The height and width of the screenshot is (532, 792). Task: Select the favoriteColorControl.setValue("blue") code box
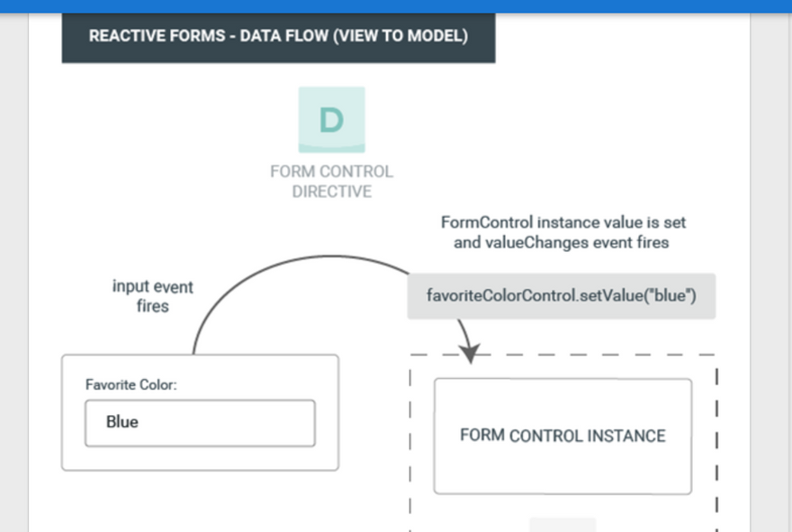tap(561, 296)
